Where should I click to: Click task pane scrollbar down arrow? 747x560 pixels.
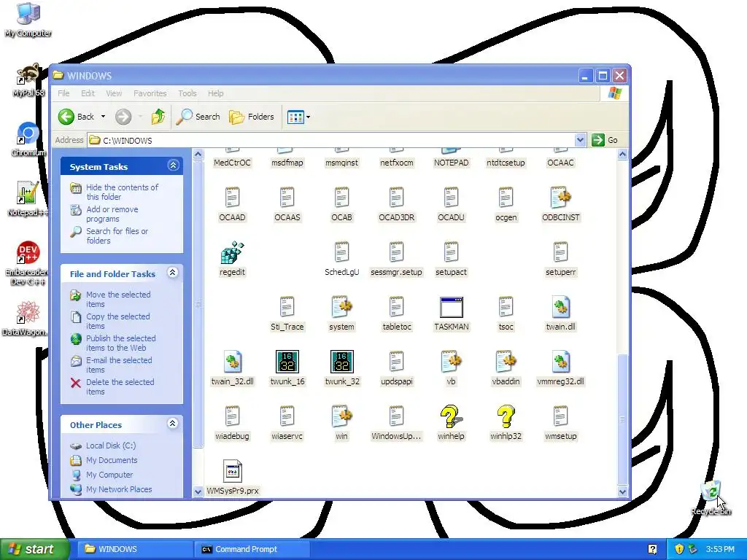pyautogui.click(x=198, y=491)
